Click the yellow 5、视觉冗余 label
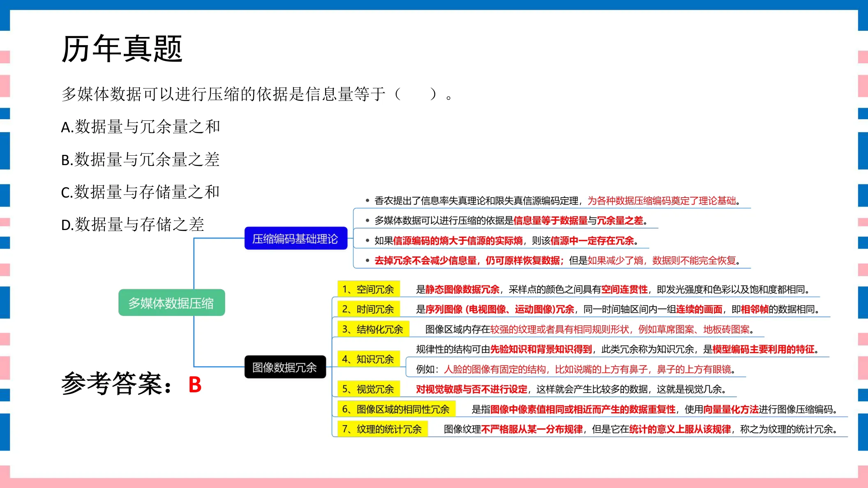Screen dimensions: 868x488 pos(369,389)
